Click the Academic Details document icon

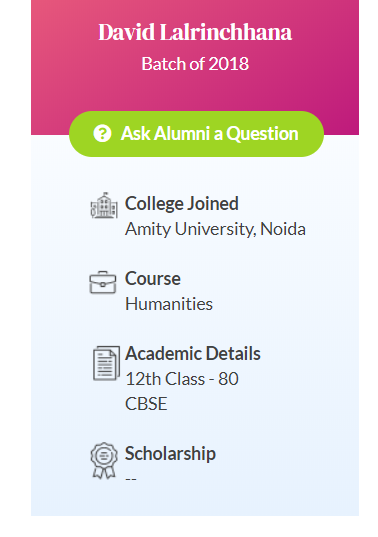click(x=106, y=363)
